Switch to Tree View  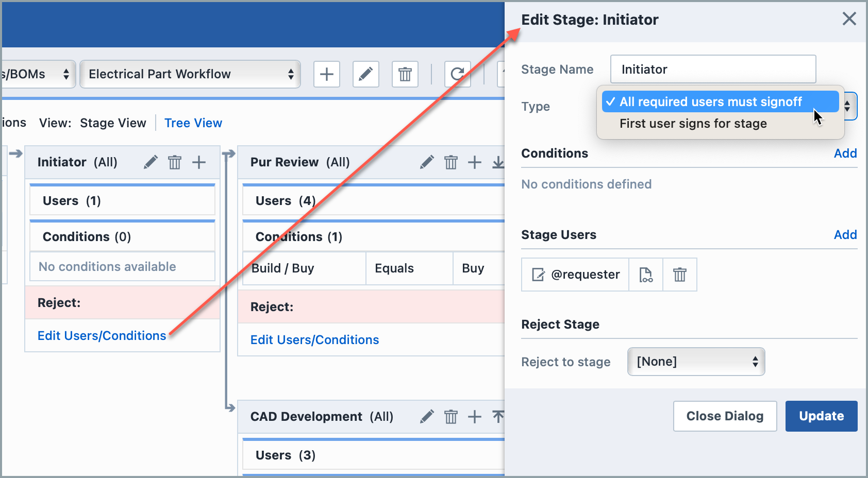tap(193, 123)
